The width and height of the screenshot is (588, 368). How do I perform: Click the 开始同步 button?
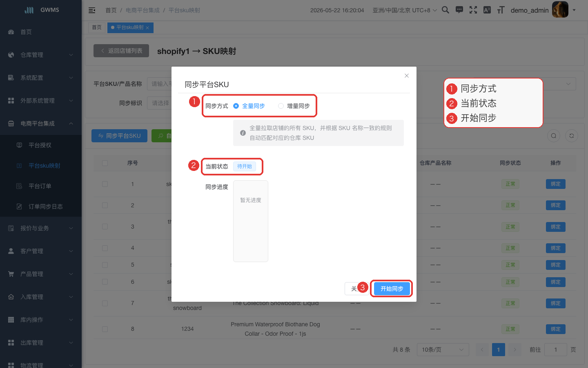(392, 289)
